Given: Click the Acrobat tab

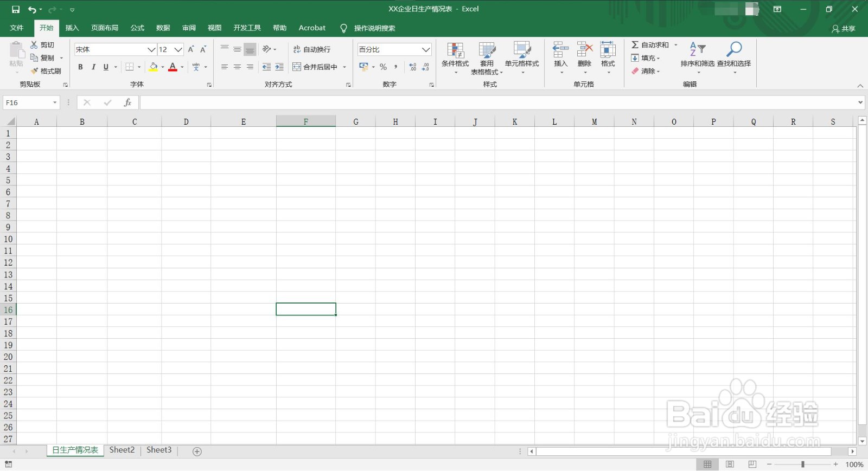Looking at the screenshot, I should pos(312,28).
